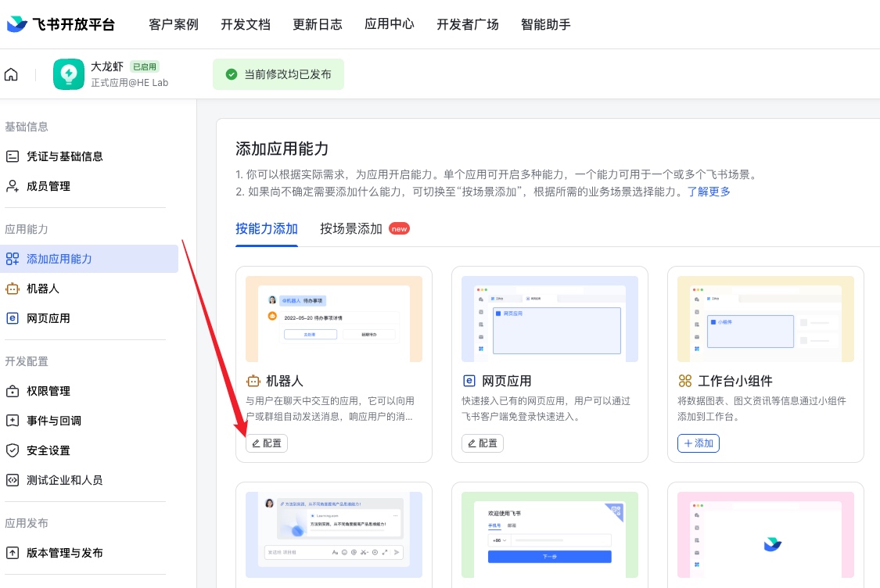Go to home via house icon
The image size is (880, 588).
click(11, 74)
